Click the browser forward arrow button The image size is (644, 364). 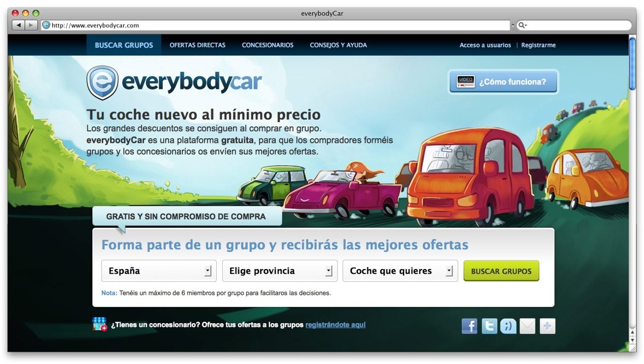click(31, 25)
